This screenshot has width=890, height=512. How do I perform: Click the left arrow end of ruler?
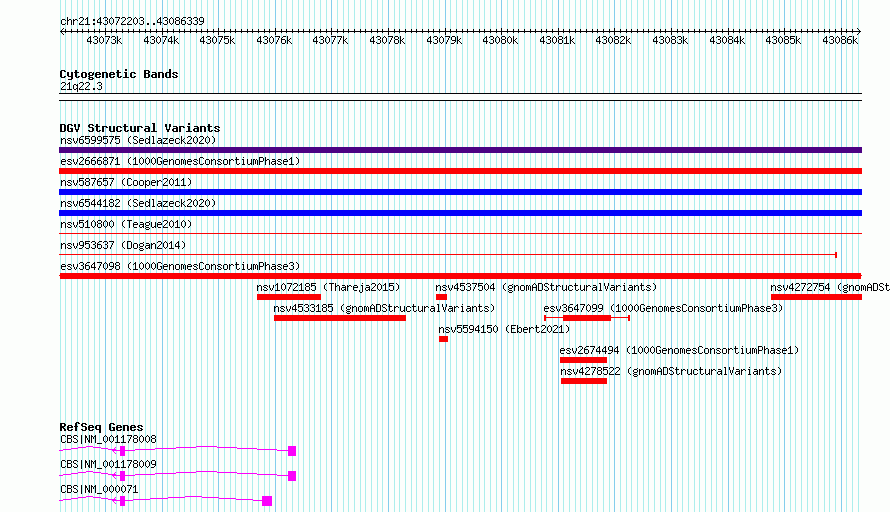click(x=62, y=31)
